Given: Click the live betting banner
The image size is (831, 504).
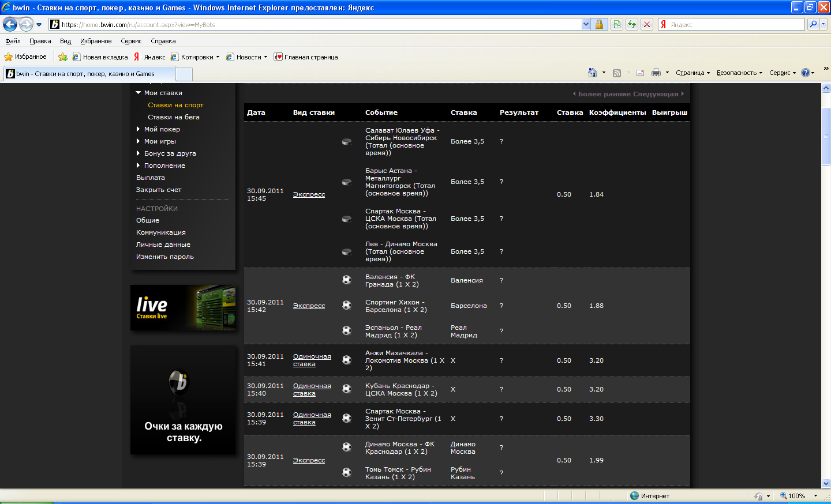Looking at the screenshot, I should pyautogui.click(x=183, y=308).
